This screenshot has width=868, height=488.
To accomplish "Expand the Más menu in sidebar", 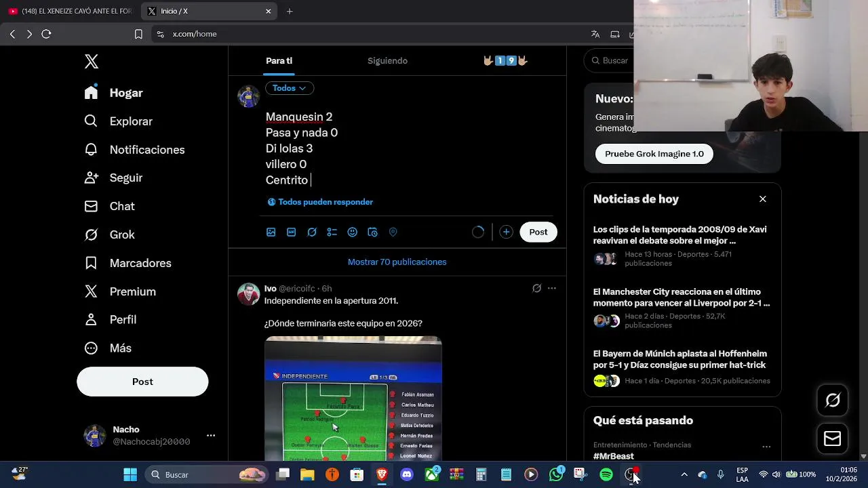I will (107, 348).
